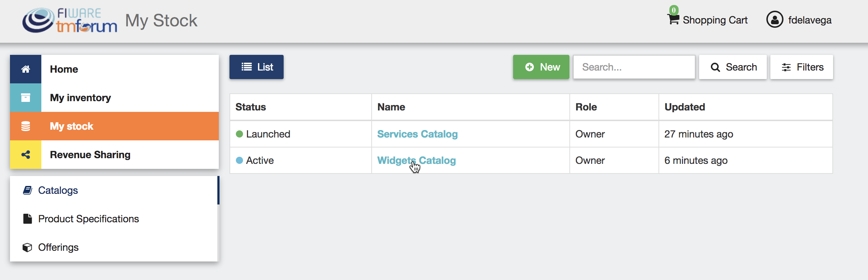
Task: Go to the Home menu item
Action: coord(64,69)
